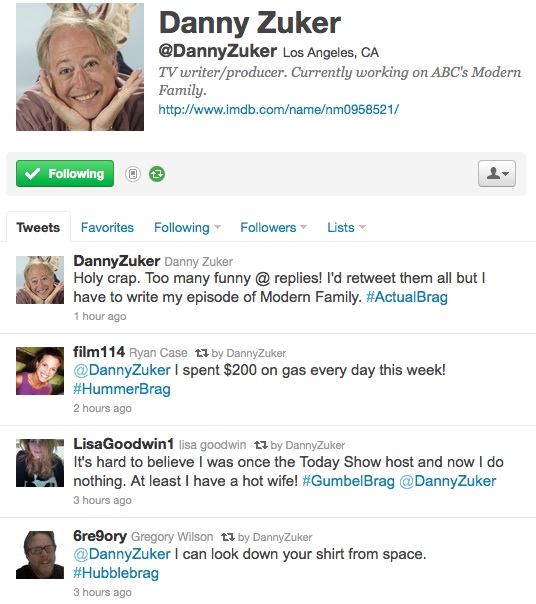
Task: Click 6re9ory's avatar image
Action: (x=40, y=555)
